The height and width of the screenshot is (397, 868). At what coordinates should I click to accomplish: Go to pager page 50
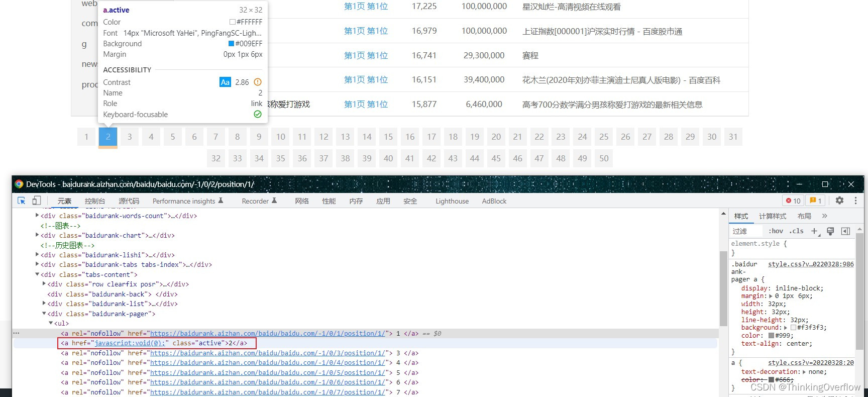604,158
